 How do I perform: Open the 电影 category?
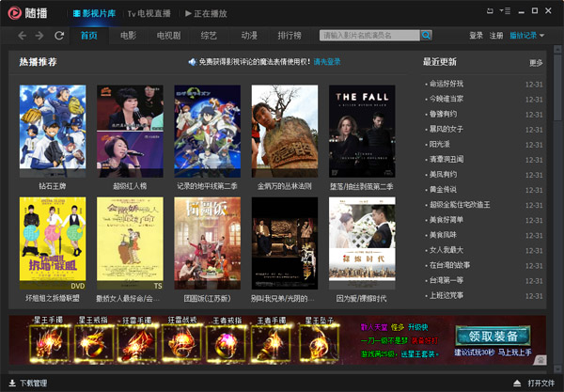coord(129,35)
